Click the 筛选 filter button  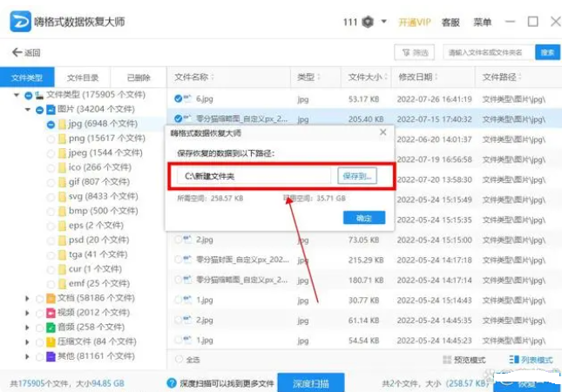coord(415,52)
